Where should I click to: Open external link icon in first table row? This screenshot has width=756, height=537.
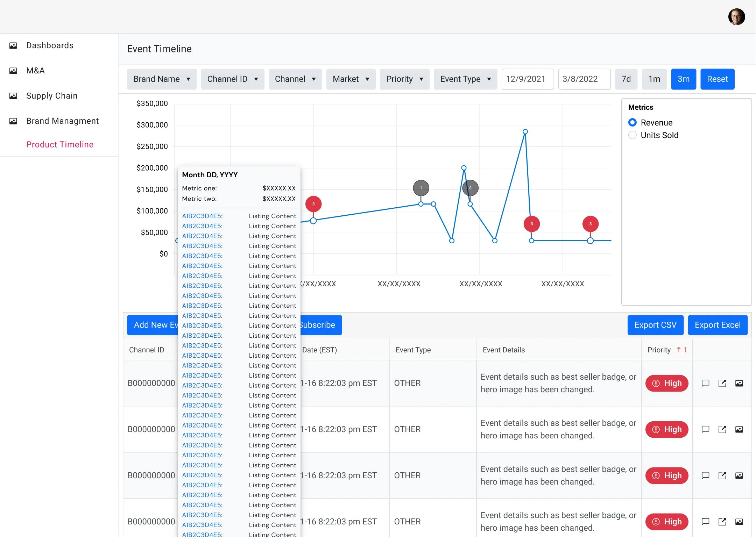point(722,383)
